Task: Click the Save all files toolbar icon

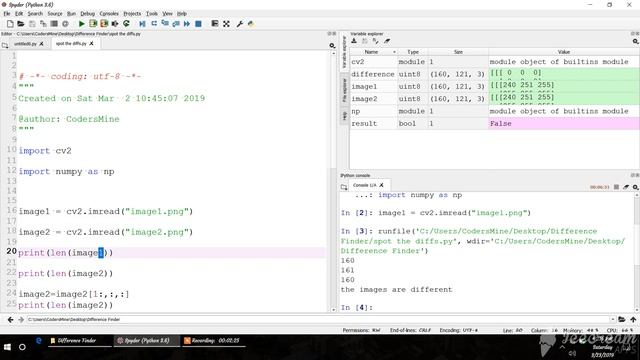Action: pyautogui.click(x=43, y=24)
